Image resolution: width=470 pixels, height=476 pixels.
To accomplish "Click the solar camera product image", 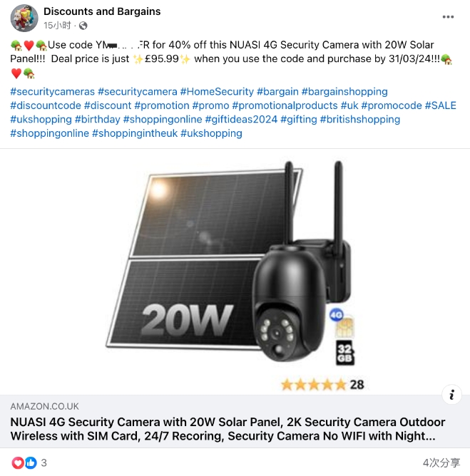I will point(235,271).
